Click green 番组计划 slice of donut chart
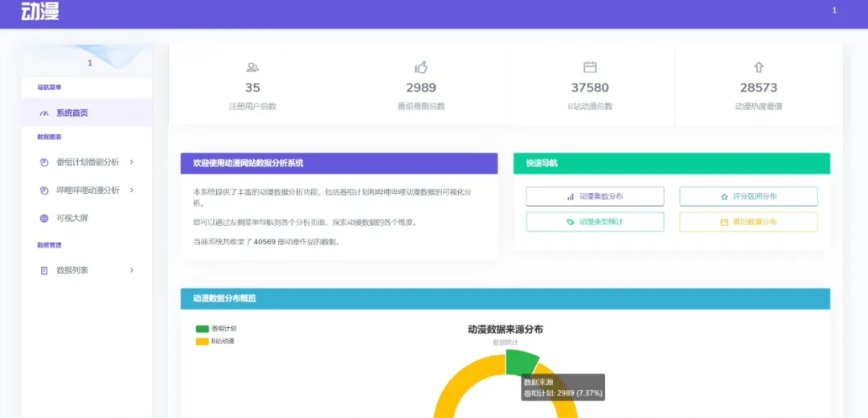The image size is (868, 418). click(520, 362)
